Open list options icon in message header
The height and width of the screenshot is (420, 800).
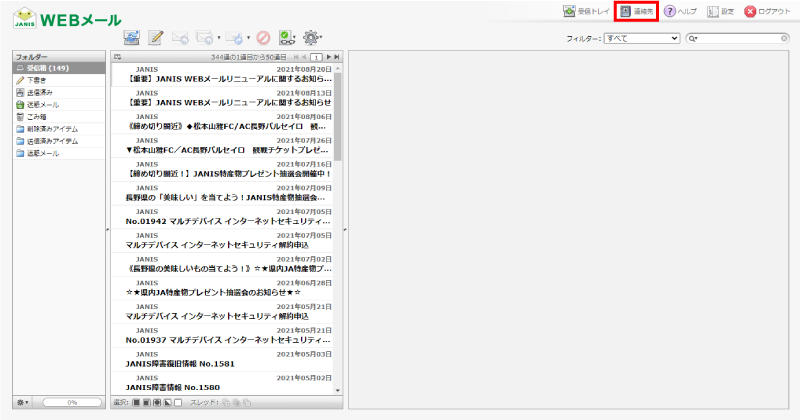point(118,57)
